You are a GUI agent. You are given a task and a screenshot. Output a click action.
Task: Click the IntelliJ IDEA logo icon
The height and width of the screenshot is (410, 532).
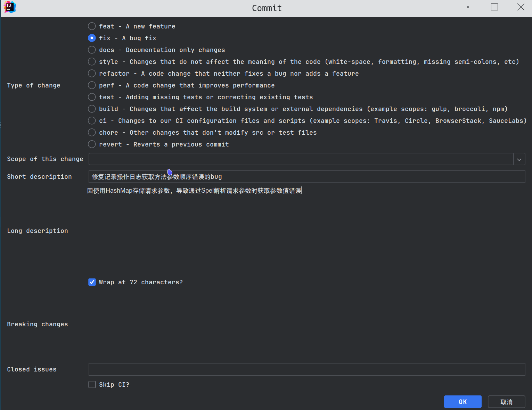[x=10, y=7]
